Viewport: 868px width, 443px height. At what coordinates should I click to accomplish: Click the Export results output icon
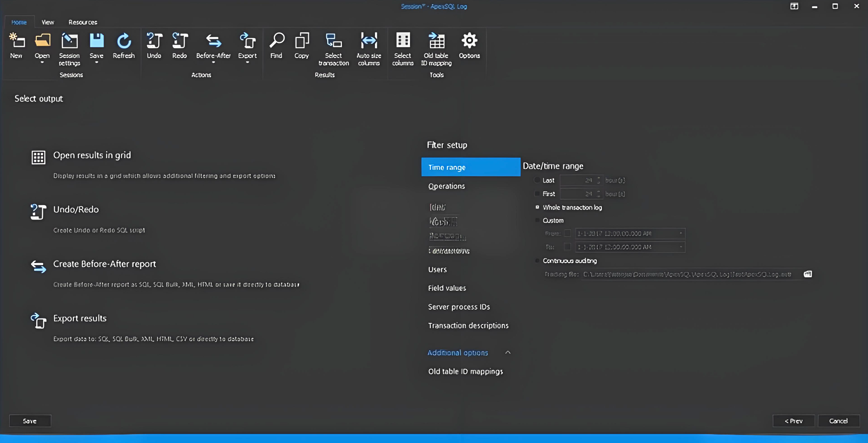(x=38, y=321)
